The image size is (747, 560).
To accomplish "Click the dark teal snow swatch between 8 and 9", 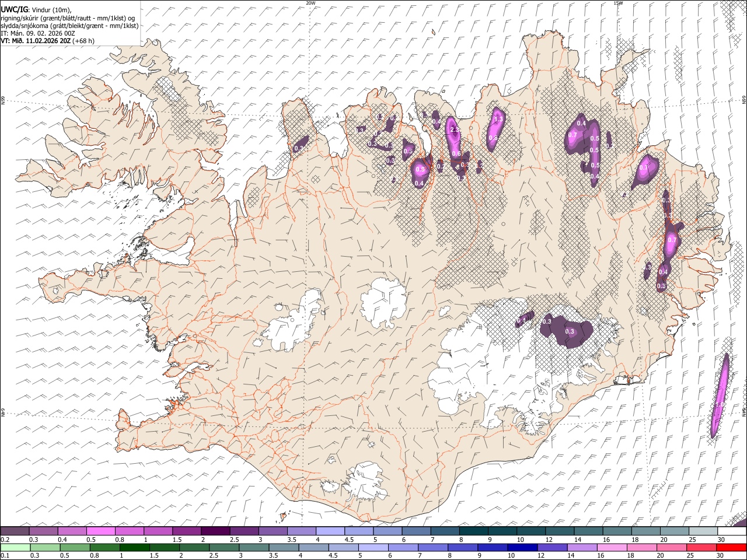I will point(473,531).
